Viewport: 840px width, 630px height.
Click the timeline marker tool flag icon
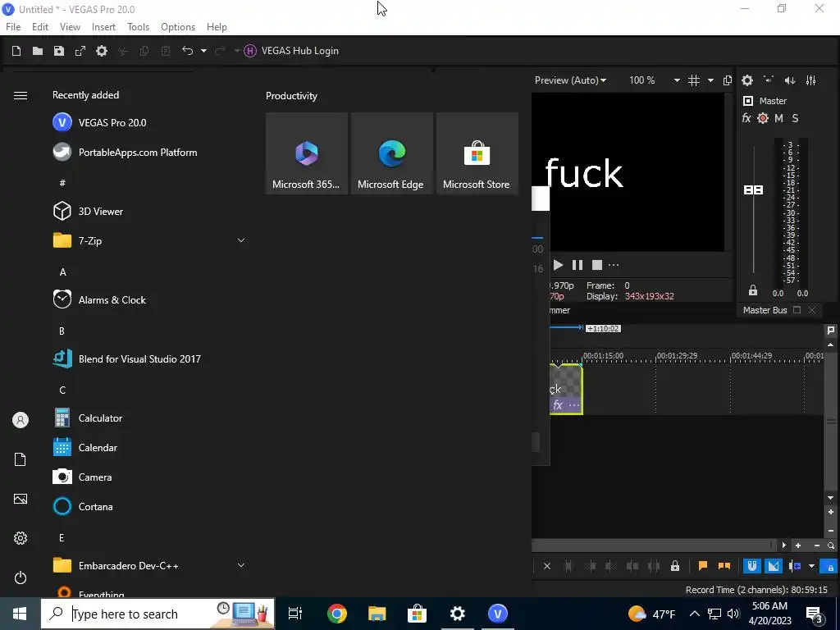pos(831,330)
